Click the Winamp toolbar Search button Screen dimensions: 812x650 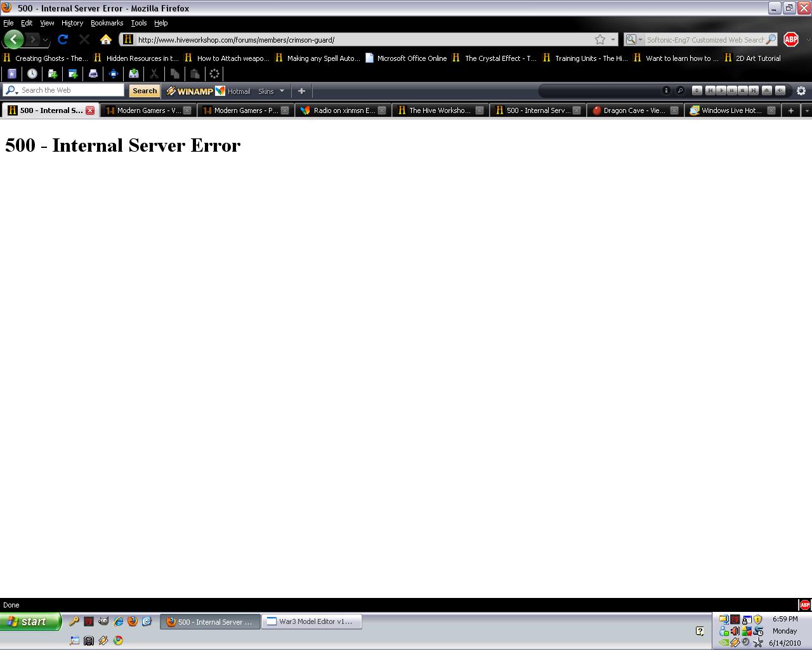point(145,91)
